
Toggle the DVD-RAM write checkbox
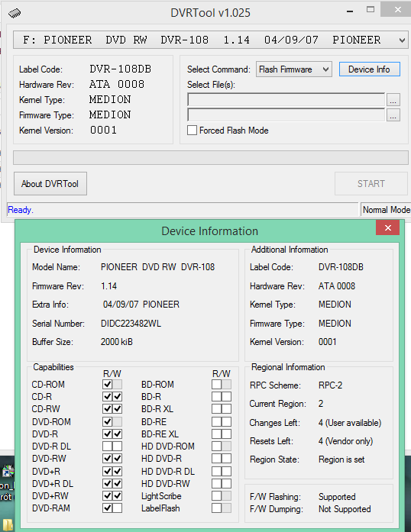(x=117, y=508)
